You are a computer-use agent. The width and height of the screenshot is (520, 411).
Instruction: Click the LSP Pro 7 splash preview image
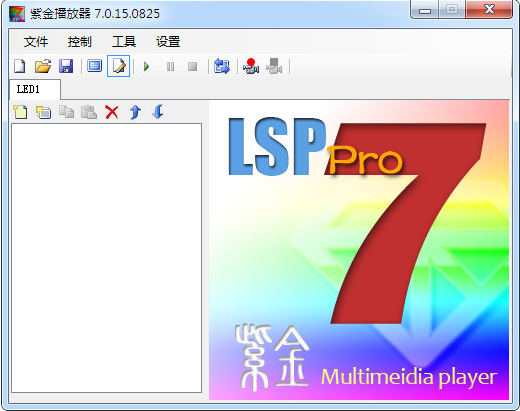(359, 250)
